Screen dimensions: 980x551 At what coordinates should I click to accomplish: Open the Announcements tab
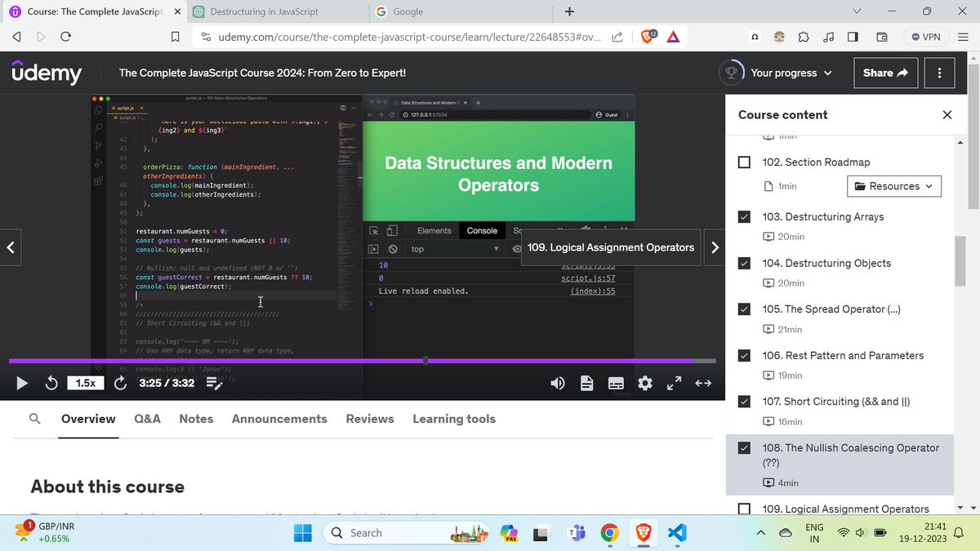click(x=279, y=419)
